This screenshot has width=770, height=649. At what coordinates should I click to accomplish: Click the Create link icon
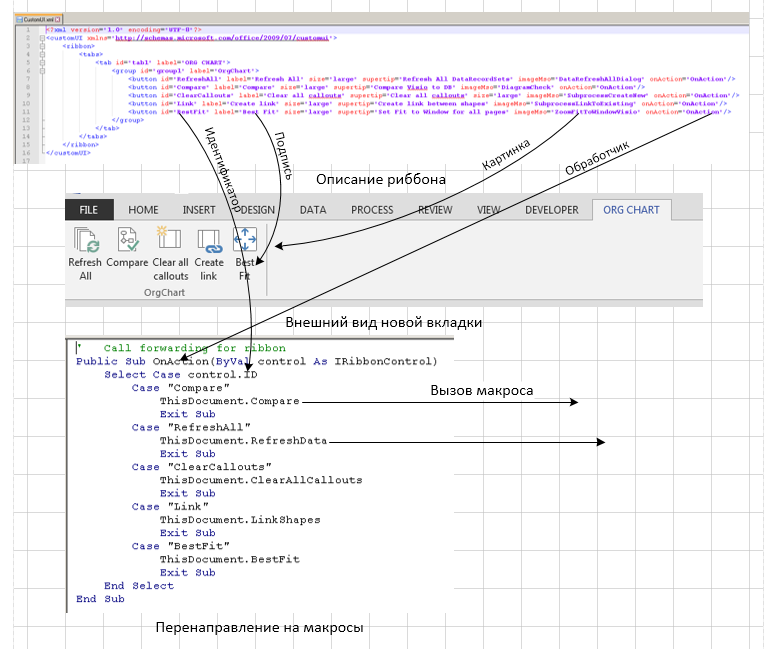(x=210, y=241)
